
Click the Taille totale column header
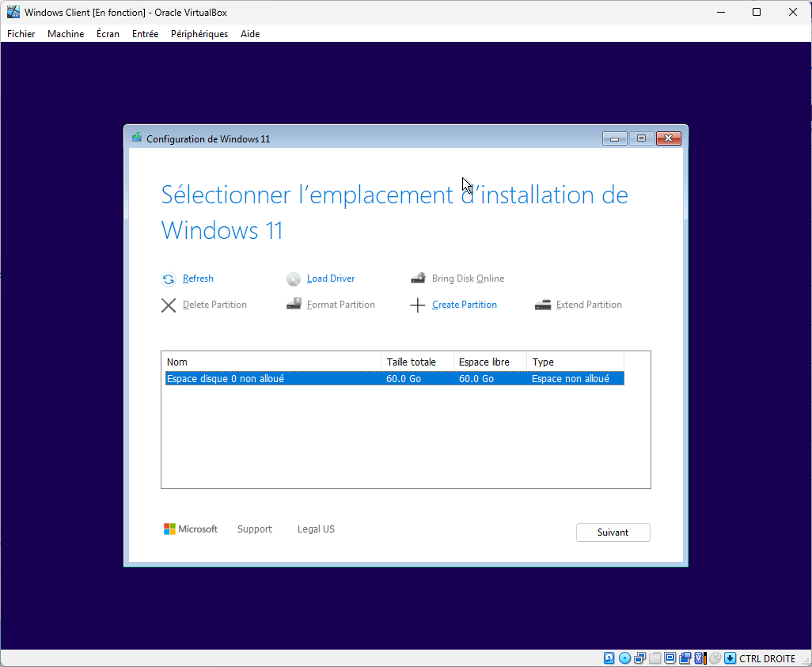point(417,362)
